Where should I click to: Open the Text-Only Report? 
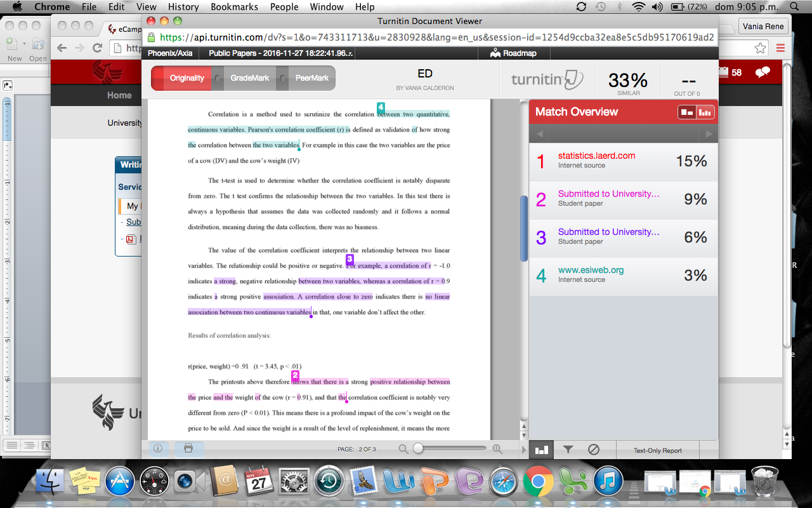click(658, 450)
